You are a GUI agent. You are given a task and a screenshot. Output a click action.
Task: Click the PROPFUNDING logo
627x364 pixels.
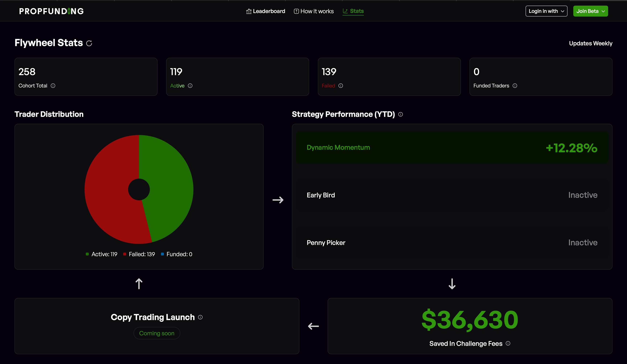52,11
